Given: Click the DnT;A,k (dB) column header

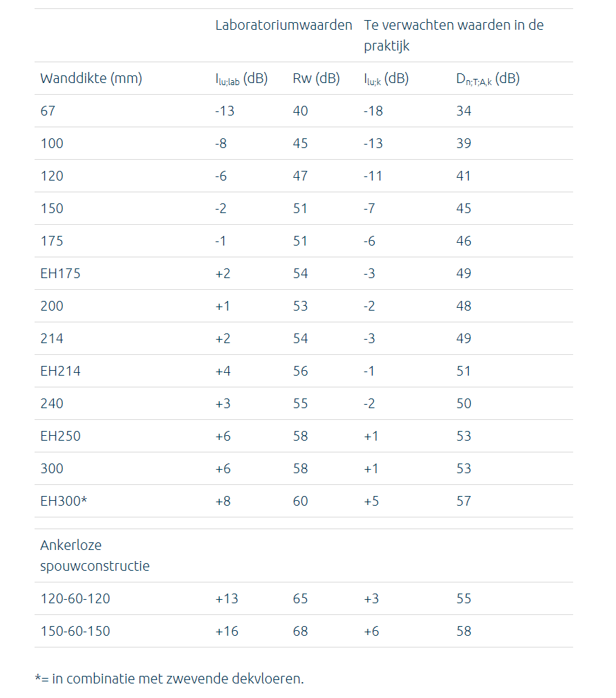Looking at the screenshot, I should coord(487,78).
